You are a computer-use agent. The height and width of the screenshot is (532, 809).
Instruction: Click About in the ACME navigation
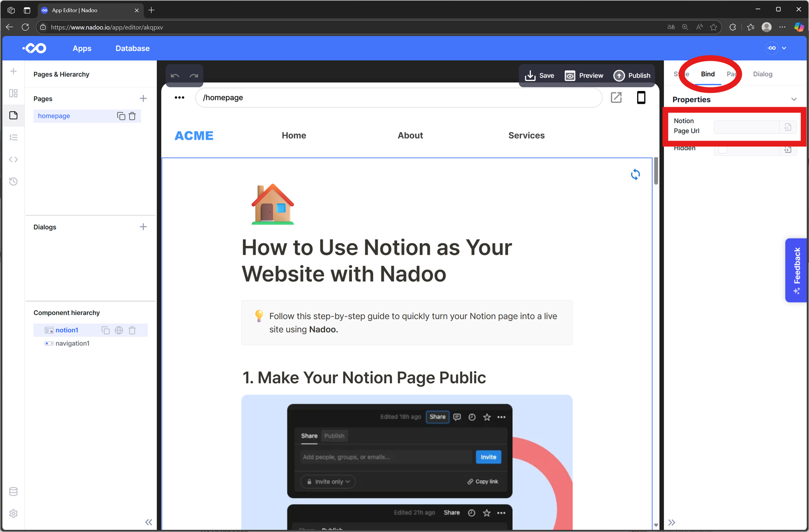(410, 136)
